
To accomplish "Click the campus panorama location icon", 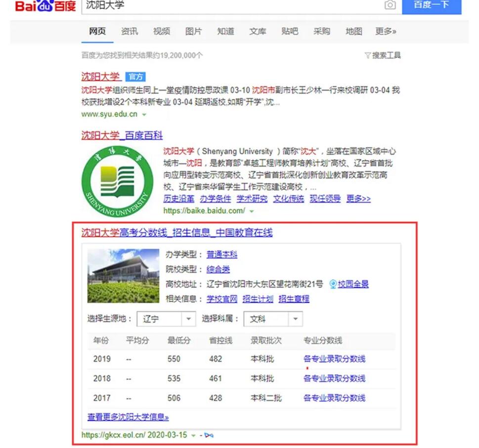I will point(333,284).
